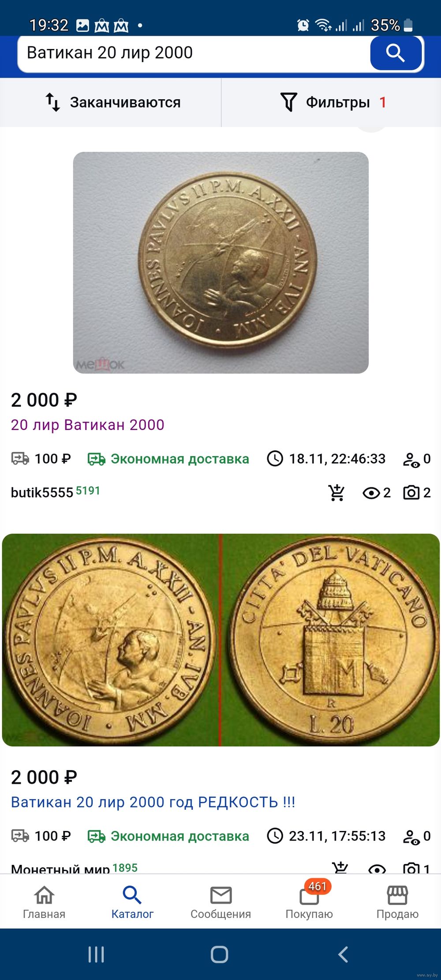Add first listing to cart icon
The width and height of the screenshot is (441, 980).
[x=336, y=493]
